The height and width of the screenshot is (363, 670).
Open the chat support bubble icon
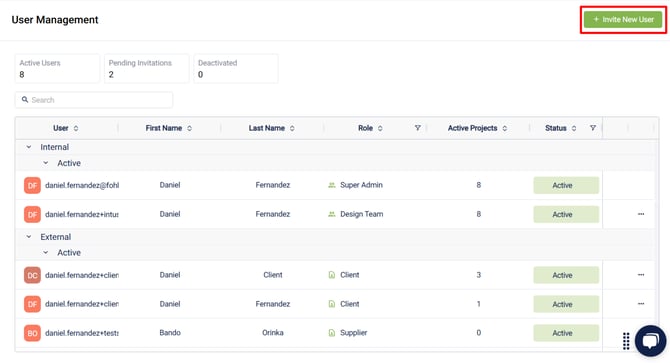pyautogui.click(x=650, y=341)
